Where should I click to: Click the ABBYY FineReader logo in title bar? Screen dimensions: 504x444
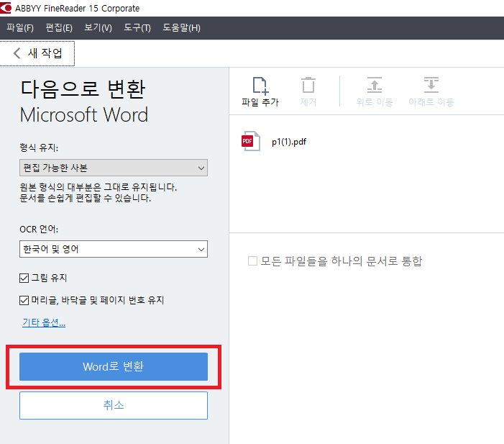6,8
